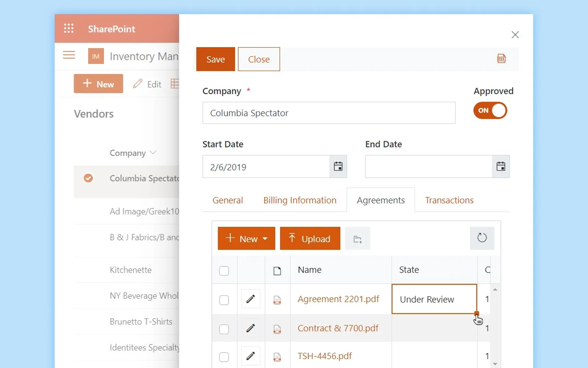
Task: Open the hamburger navigation menu
Action: point(69,55)
